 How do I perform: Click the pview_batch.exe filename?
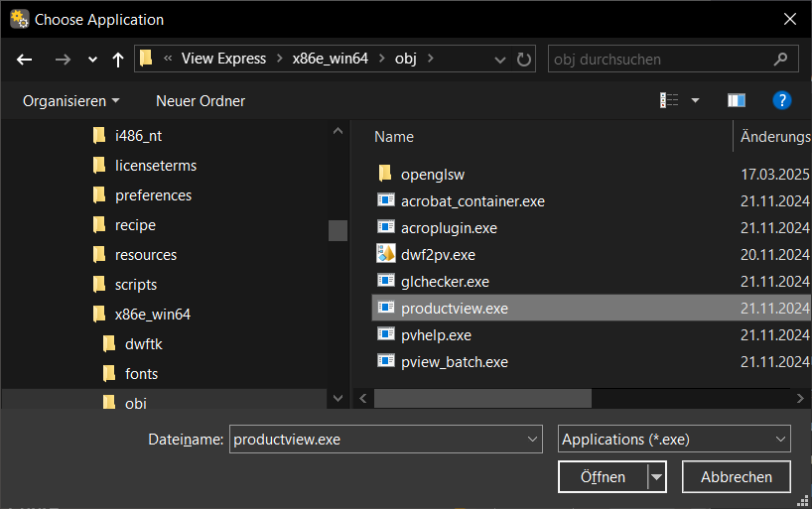(455, 362)
